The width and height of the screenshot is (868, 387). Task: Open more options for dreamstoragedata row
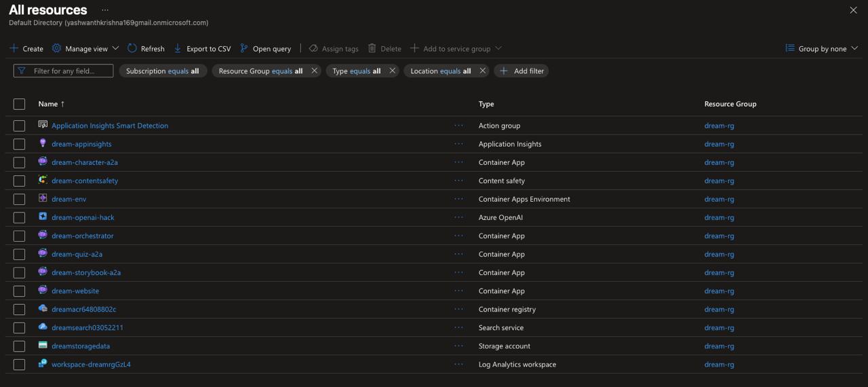click(x=459, y=346)
